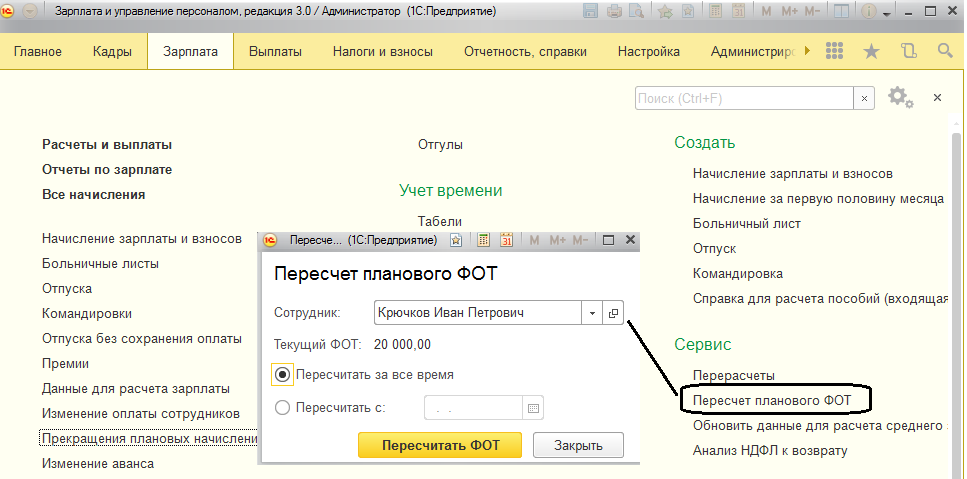Open the main menu arrow next to 1C logo
Image resolution: width=967 pixels, height=479 pixels.
[30, 12]
